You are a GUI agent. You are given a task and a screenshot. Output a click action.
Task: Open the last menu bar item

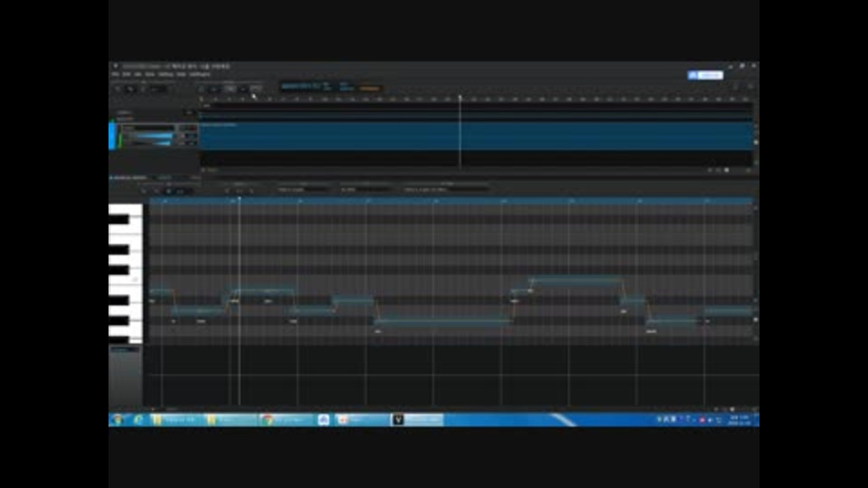[200, 74]
